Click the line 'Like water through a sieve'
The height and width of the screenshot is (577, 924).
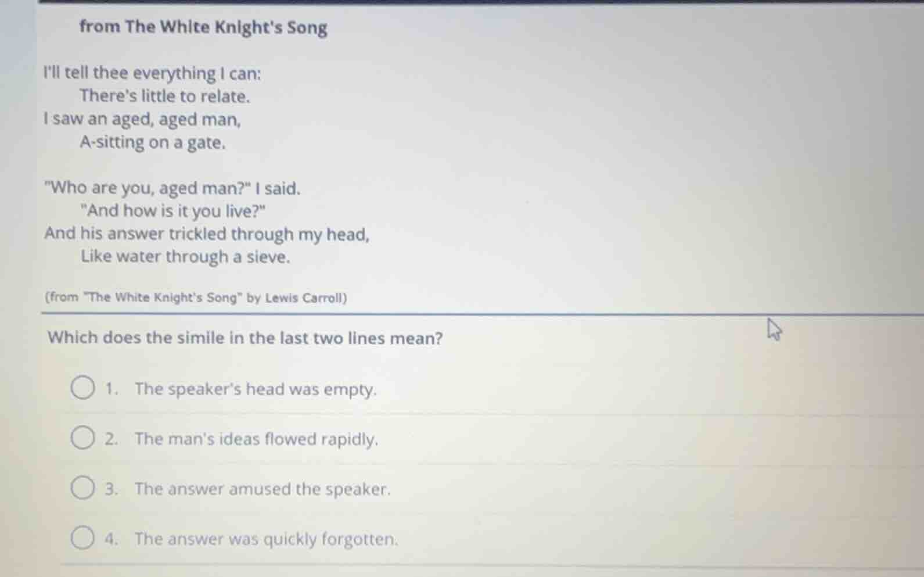(185, 256)
